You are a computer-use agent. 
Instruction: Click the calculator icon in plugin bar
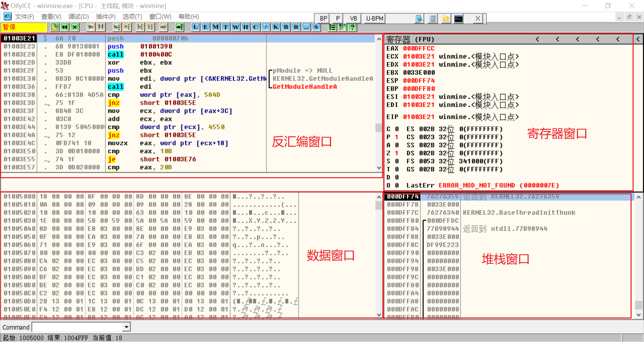pyautogui.click(x=433, y=18)
